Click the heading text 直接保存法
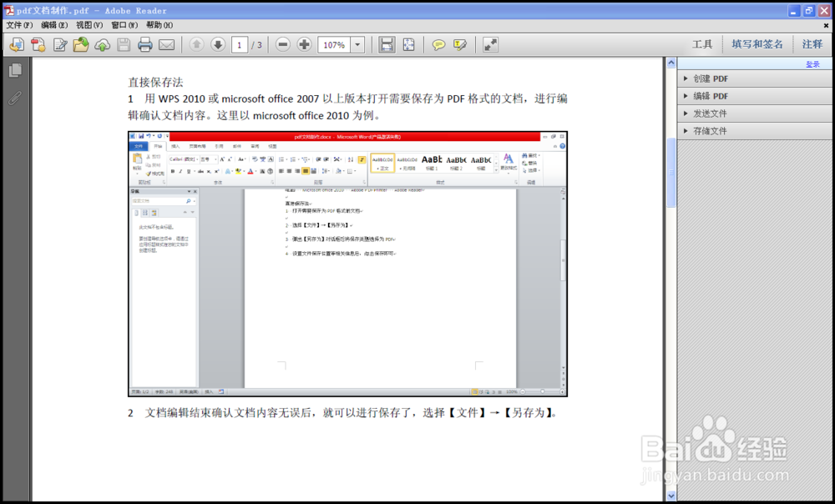 pyautogui.click(x=155, y=82)
